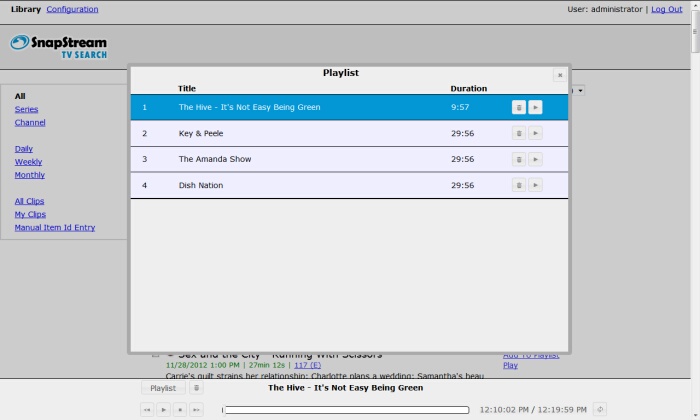Select playlist row The Amanda Show
The width and height of the screenshot is (700, 420).
click(349, 159)
